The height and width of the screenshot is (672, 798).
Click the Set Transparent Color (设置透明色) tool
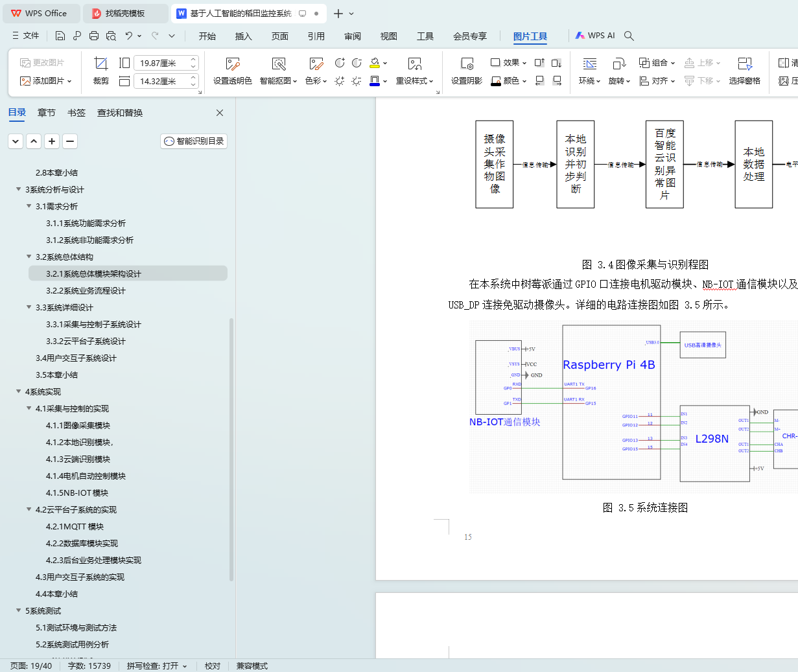click(233, 71)
